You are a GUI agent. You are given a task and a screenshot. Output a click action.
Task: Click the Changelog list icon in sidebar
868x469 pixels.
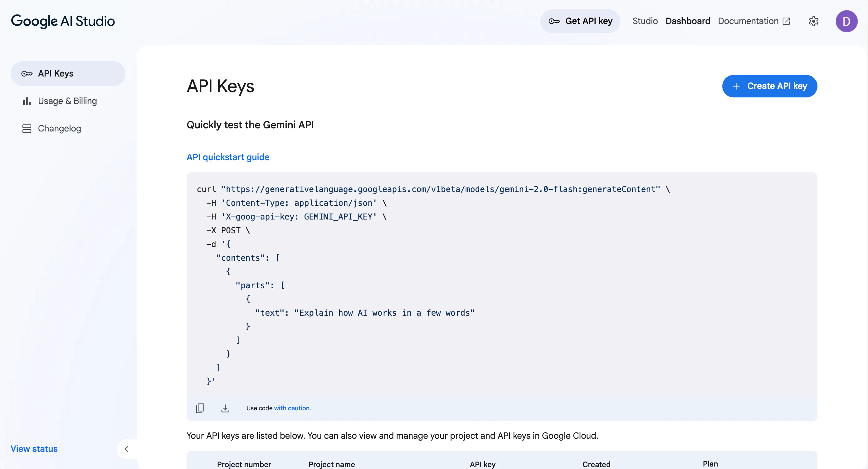(27, 128)
